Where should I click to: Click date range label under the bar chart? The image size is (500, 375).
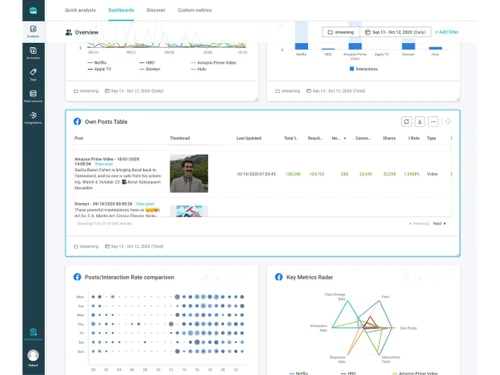[x=336, y=91]
